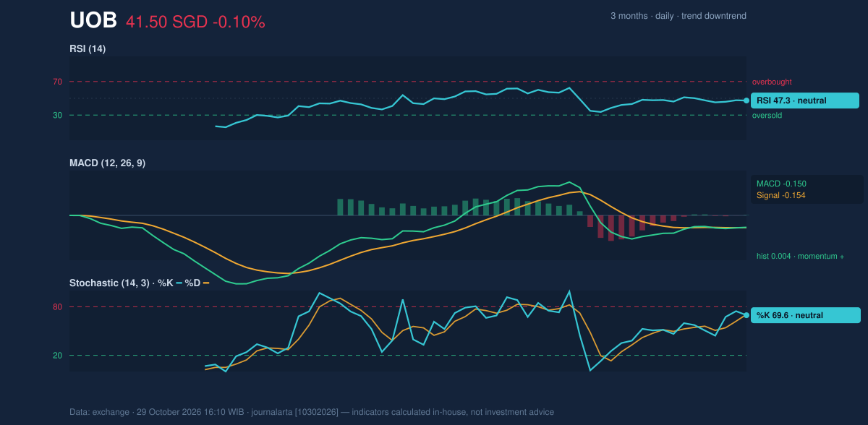Click the RSI 70 axis label
Screen dimensions: 868x425
click(x=57, y=82)
